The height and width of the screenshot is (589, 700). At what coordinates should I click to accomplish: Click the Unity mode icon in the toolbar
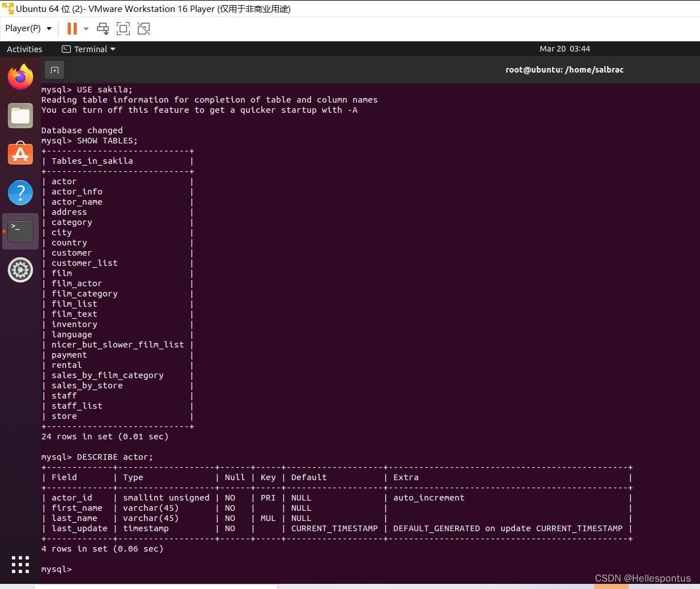(x=143, y=28)
